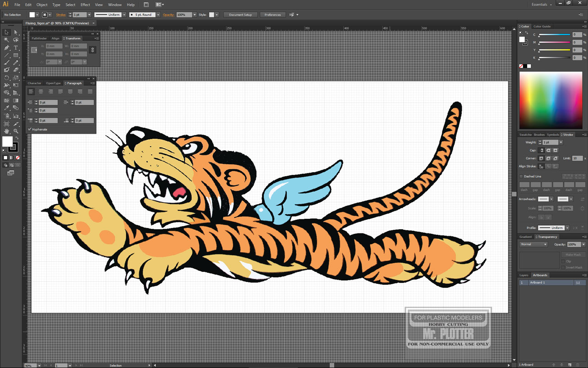Open the brush definition 5 pt. Round dropdown

pyautogui.click(x=158, y=15)
